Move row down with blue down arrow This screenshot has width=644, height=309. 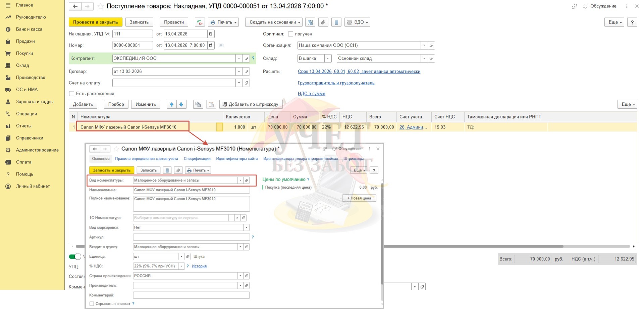[181, 104]
